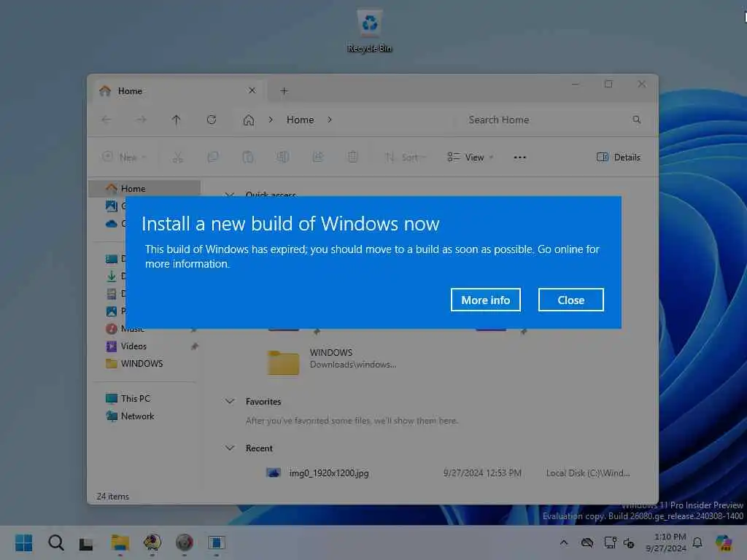Click the network tray icon
The image size is (747, 560).
point(611,542)
